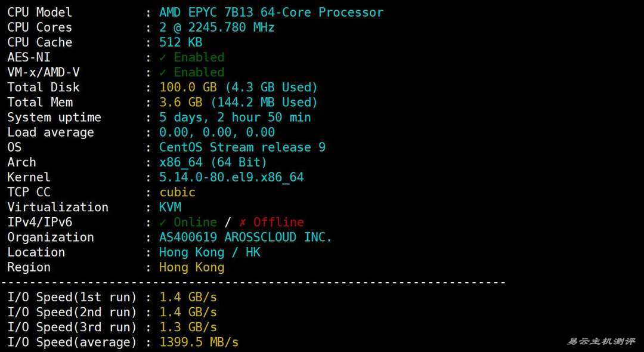Click the load average values

(x=216, y=132)
